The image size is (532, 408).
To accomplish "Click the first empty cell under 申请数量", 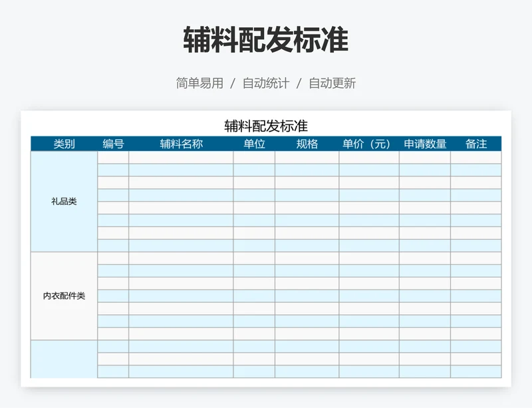I will point(425,158).
